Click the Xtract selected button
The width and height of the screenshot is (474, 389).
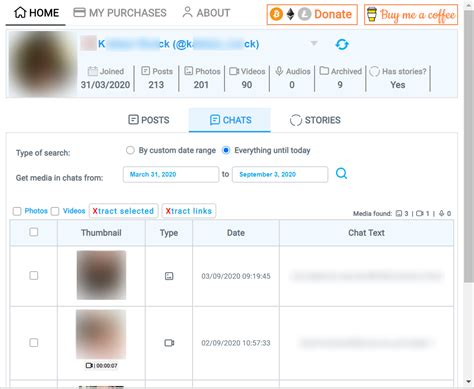point(123,211)
